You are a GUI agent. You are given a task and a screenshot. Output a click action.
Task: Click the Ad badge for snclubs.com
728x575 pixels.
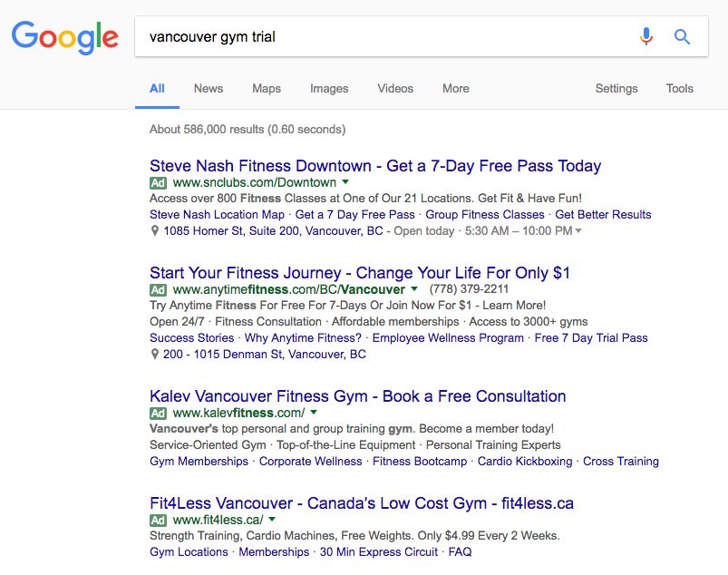158,183
